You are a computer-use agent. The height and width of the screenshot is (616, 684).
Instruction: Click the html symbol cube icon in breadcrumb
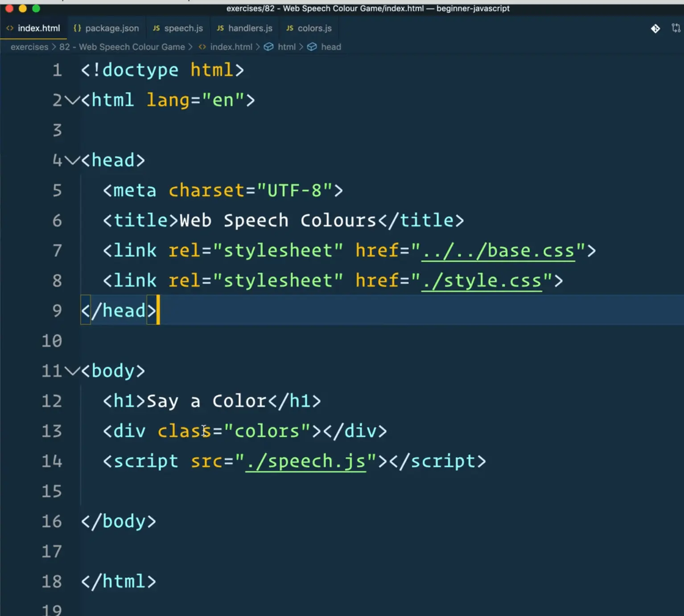click(268, 47)
